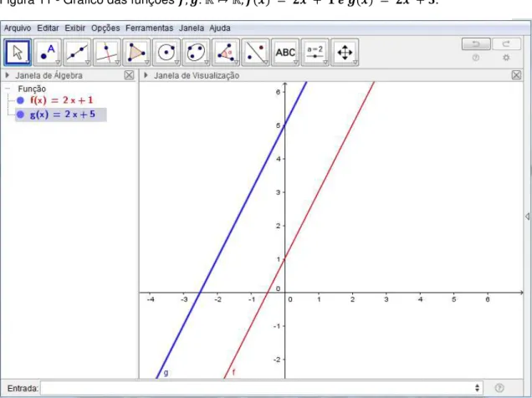Open the Ajuda menu
The height and width of the screenshot is (398, 532).
click(220, 28)
